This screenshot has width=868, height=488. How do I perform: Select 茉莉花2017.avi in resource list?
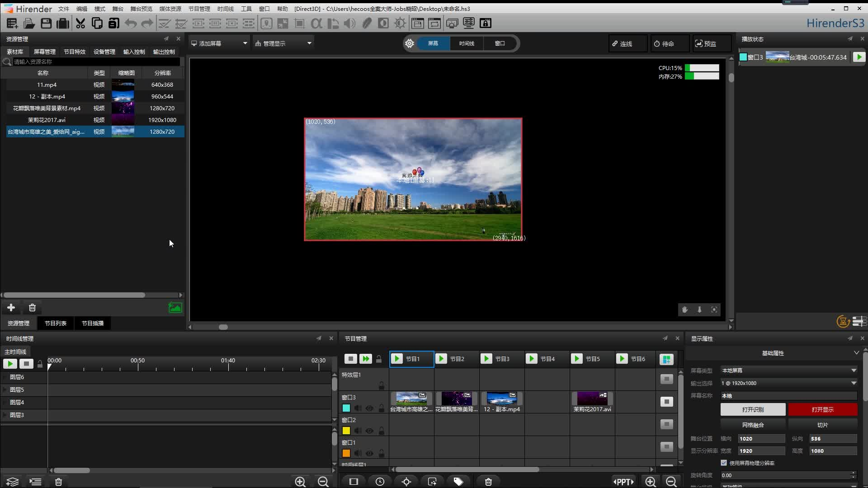pos(95,120)
